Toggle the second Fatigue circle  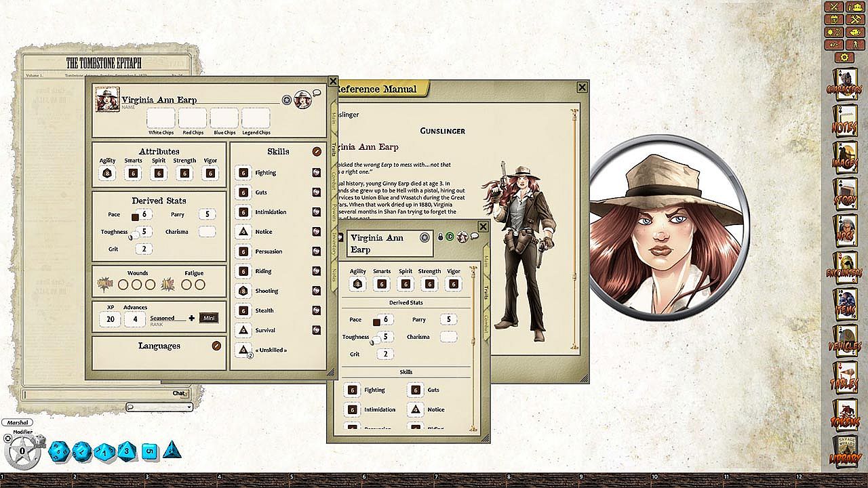pos(200,285)
